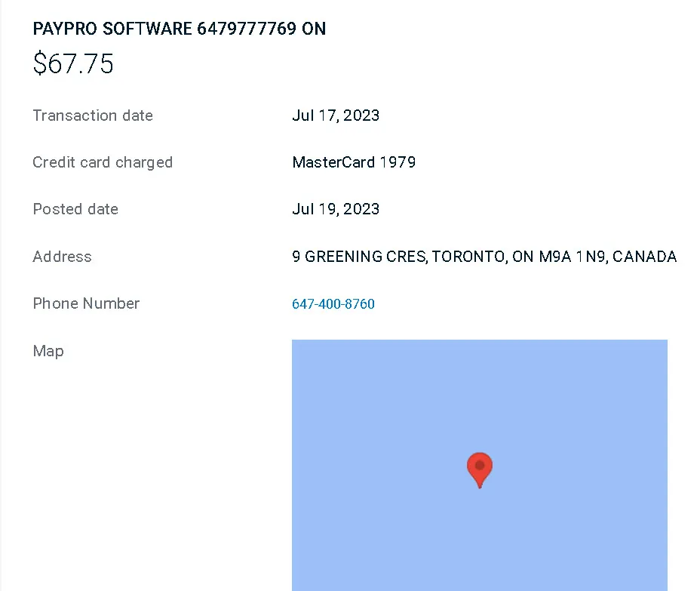700x591 pixels.
Task: Select the card value MasterCard 1979
Action: (x=354, y=162)
